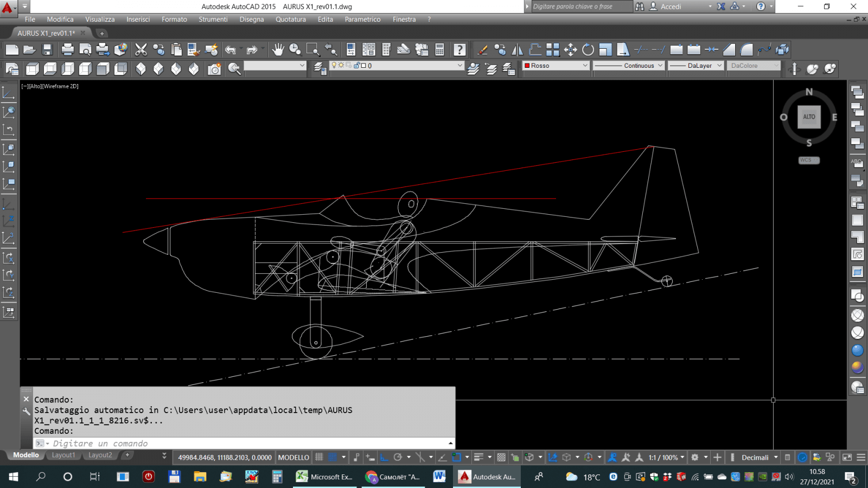Image resolution: width=868 pixels, height=488 pixels.
Task: Switch to the Layout1 tab
Action: (63, 455)
